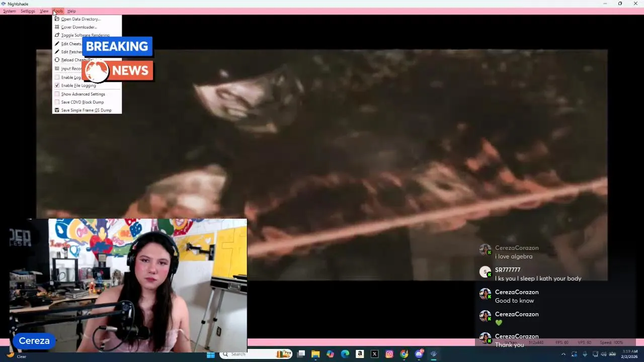Open Task View on the taskbar

tap(301, 354)
